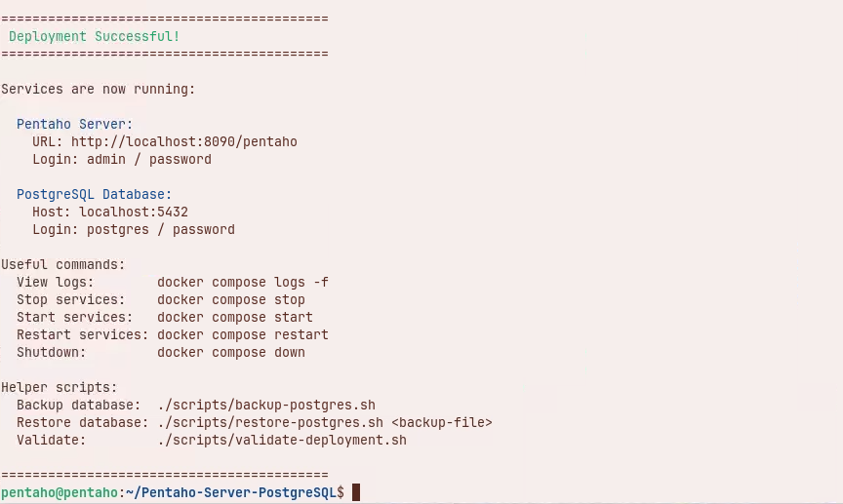Click the ./scripts/validate-deployment.sh script path

coord(281,441)
